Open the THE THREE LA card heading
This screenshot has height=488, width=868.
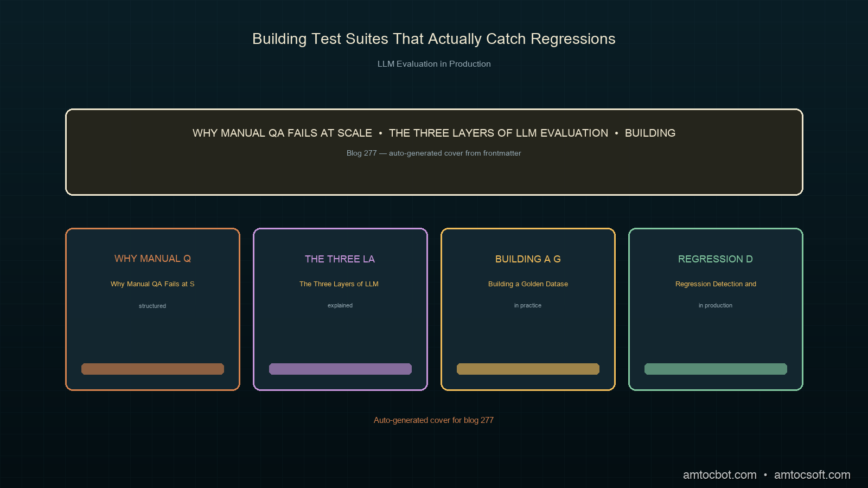pyautogui.click(x=340, y=259)
